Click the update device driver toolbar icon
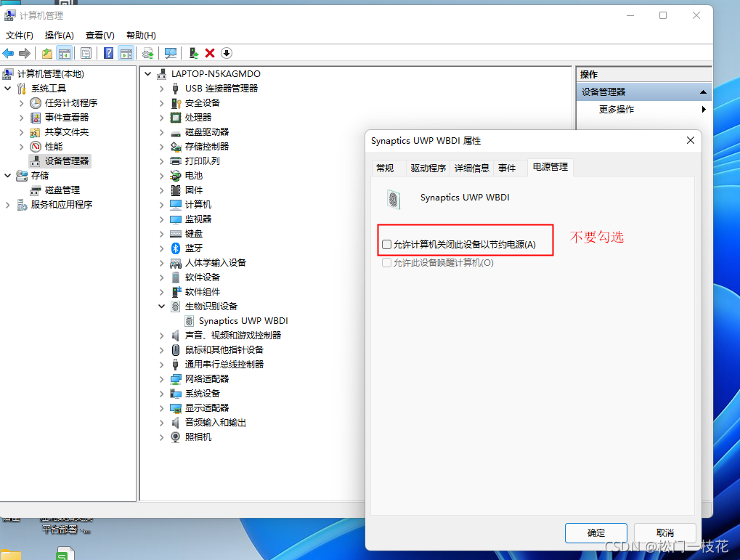Image resolution: width=740 pixels, height=560 pixels. pyautogui.click(x=193, y=53)
